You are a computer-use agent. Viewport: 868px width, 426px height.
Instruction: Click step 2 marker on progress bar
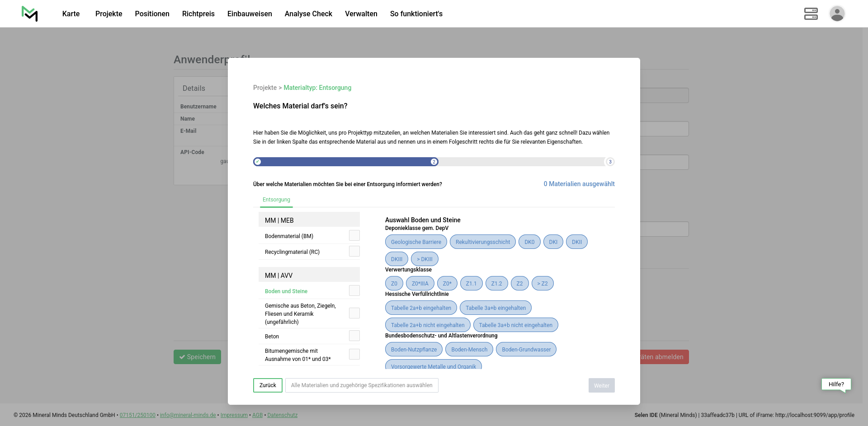pyautogui.click(x=434, y=162)
